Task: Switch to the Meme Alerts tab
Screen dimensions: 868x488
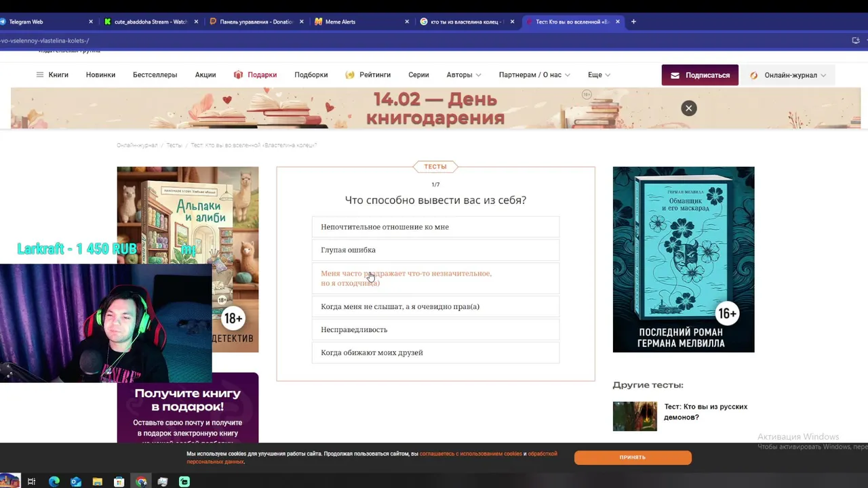Action: [361, 22]
